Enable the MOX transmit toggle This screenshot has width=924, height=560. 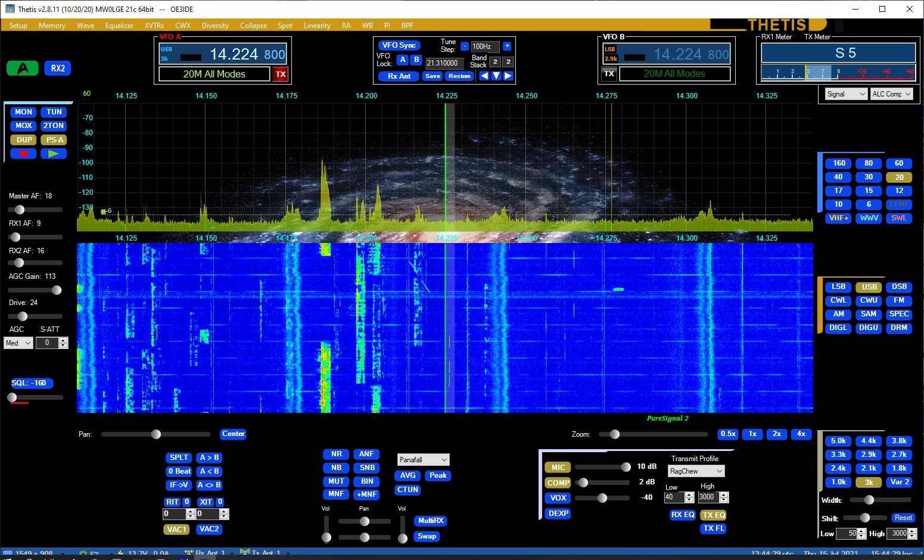pyautogui.click(x=23, y=126)
